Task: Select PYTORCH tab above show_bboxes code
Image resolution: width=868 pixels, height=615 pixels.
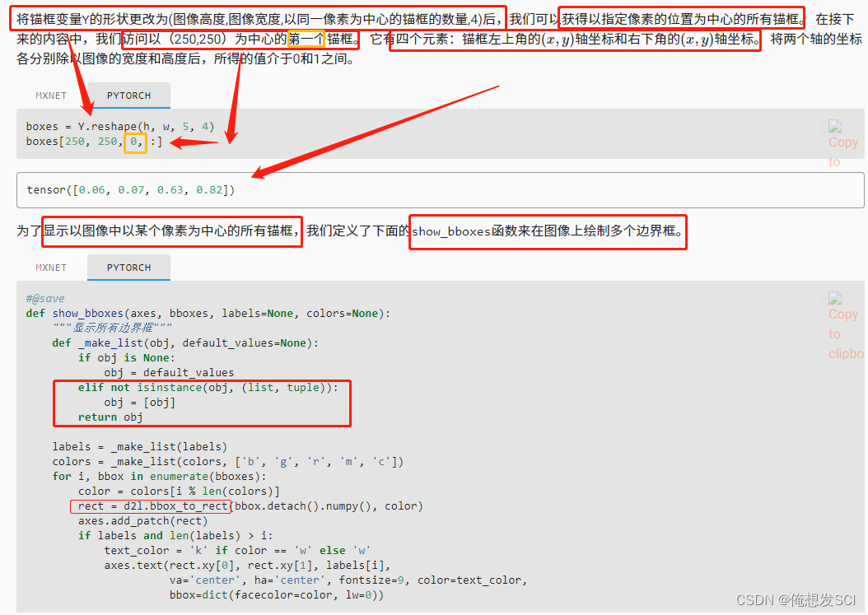Action: pyautogui.click(x=128, y=268)
